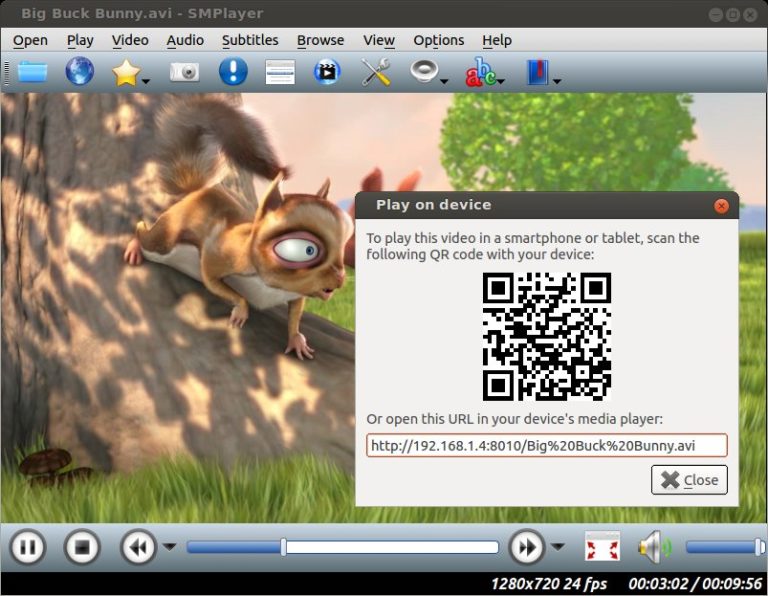Pause the video playback
Image resolution: width=768 pixels, height=596 pixels.
pyautogui.click(x=27, y=547)
